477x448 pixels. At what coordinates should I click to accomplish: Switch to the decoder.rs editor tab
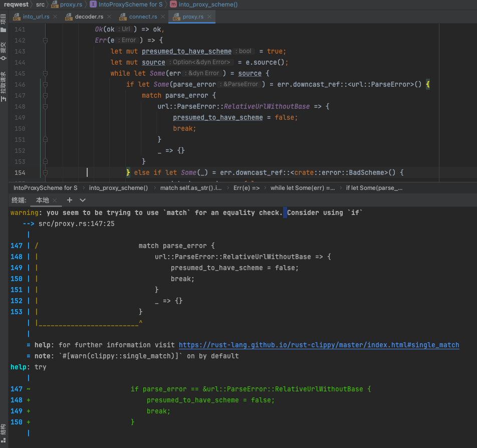click(89, 17)
